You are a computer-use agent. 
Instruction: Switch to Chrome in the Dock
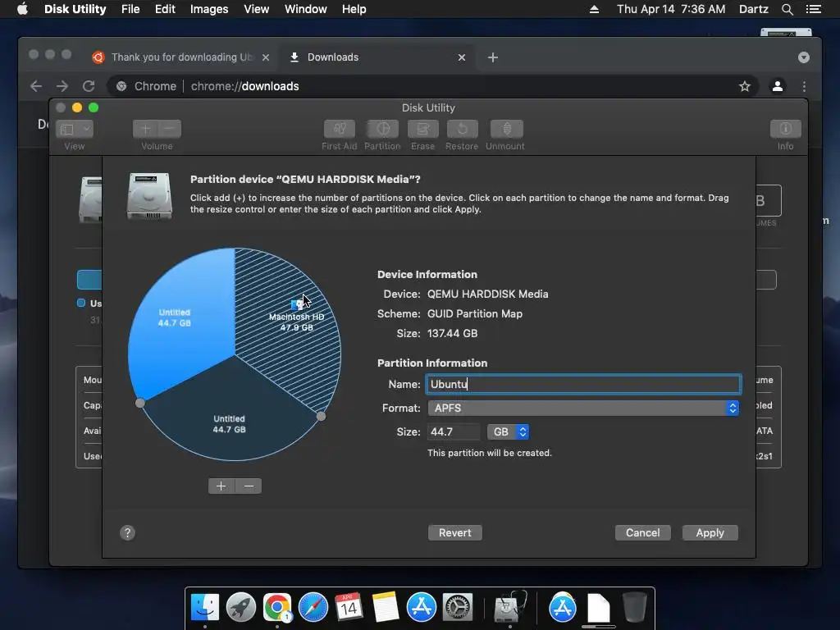pyautogui.click(x=277, y=608)
